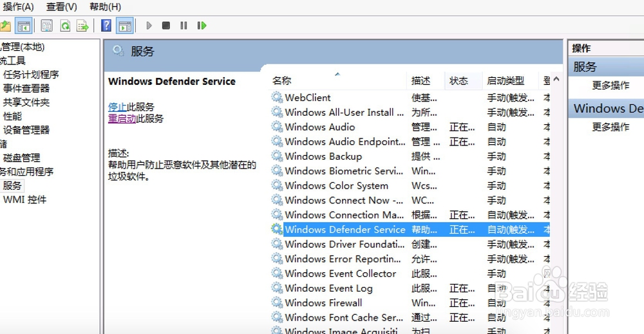Viewport: 644px width, 334px height.
Task: Open the 查看(V) menu
Action: click(62, 7)
